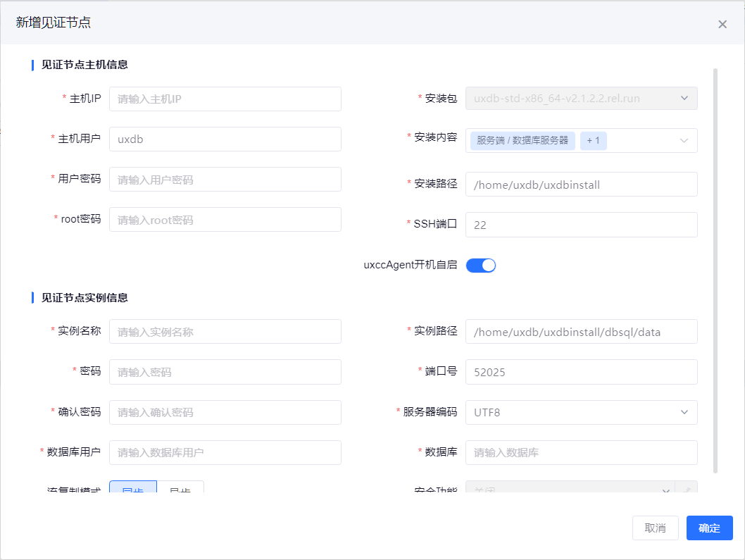The height and width of the screenshot is (560, 745).
Task: Select 同步 stream replication mode
Action: [x=133, y=488]
